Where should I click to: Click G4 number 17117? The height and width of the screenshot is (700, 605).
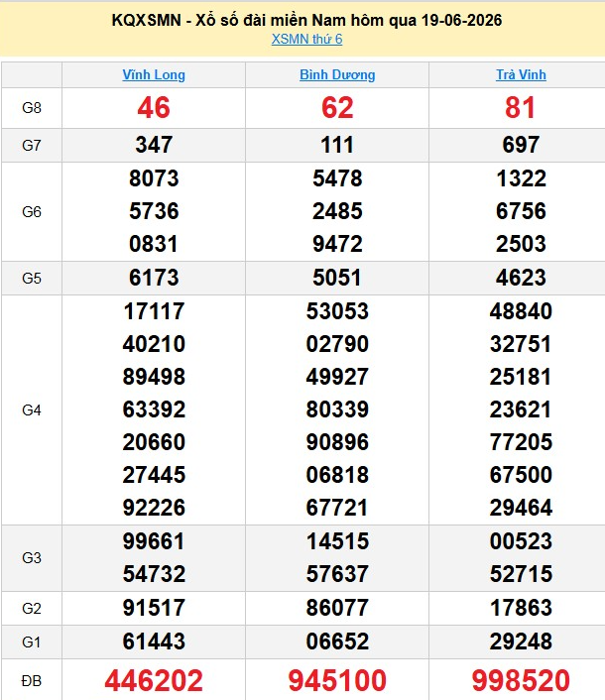154,311
